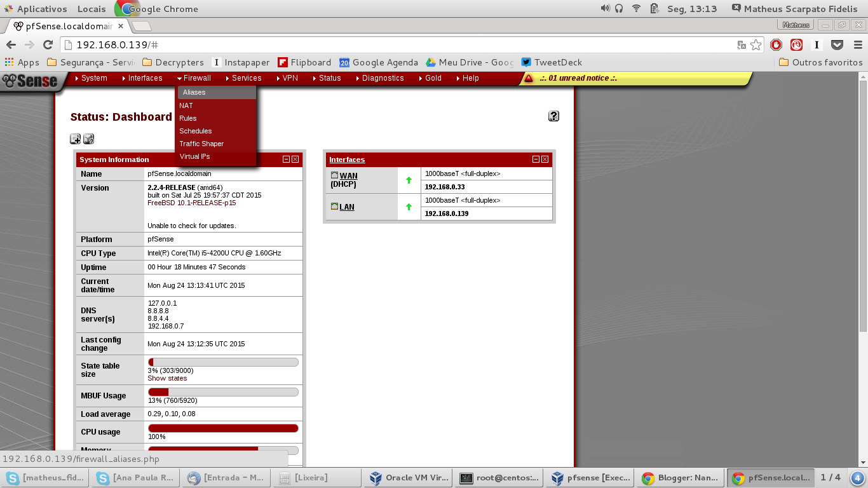Click the LAN interface icon in Interfaces widget
This screenshot has height=488, width=868.
coord(334,207)
